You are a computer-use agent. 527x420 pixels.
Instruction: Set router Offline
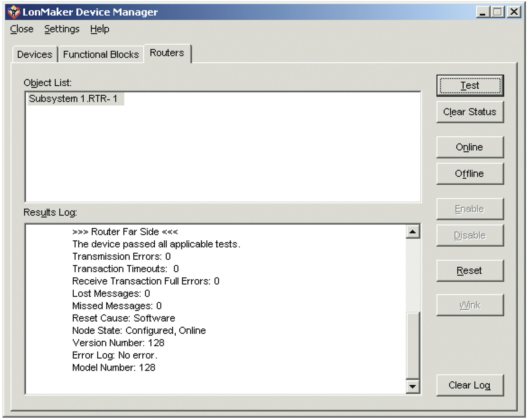pyautogui.click(x=470, y=174)
